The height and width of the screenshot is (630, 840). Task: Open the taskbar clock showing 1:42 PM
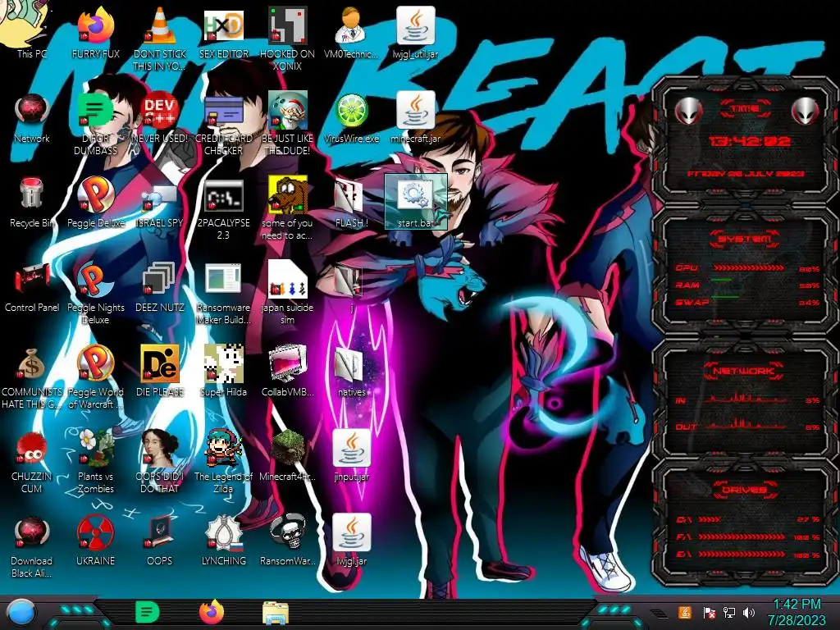[797, 612]
